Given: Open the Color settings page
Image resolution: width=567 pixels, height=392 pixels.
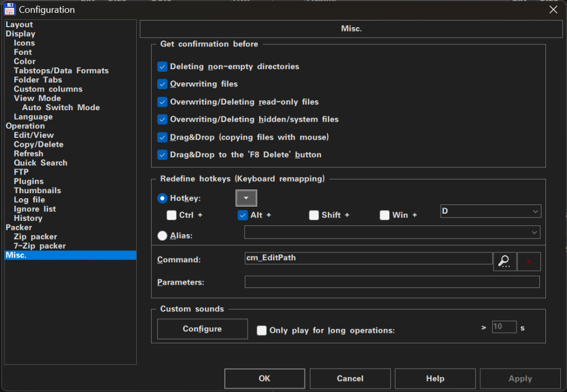Looking at the screenshot, I should pos(24,61).
